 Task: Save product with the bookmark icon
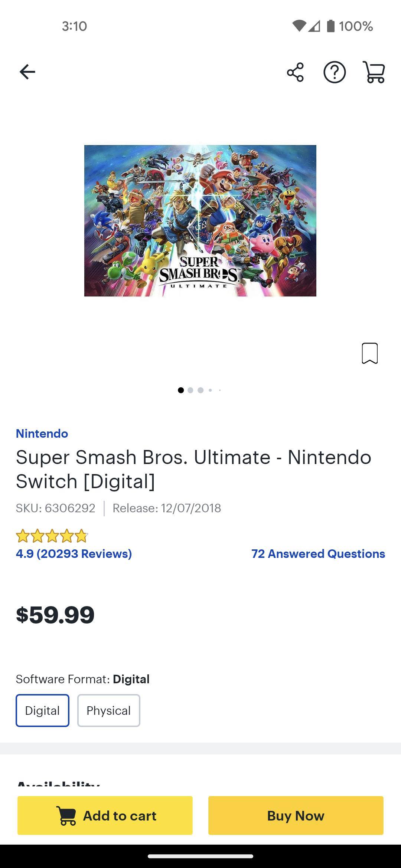[x=369, y=353]
